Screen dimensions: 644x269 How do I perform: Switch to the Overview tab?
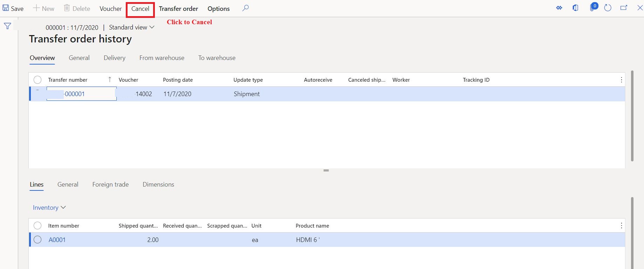42,58
